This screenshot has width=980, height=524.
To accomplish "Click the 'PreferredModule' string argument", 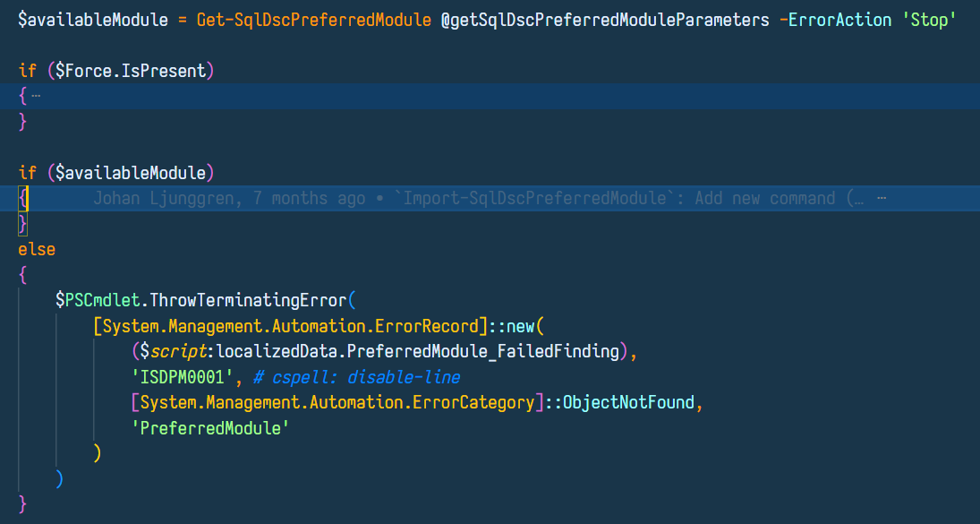I will (210, 427).
